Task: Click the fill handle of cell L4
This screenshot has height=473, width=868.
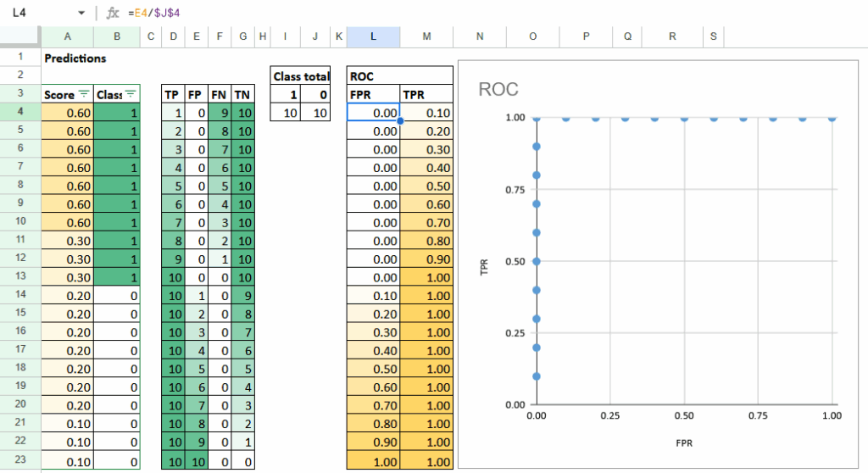Action: (x=399, y=121)
